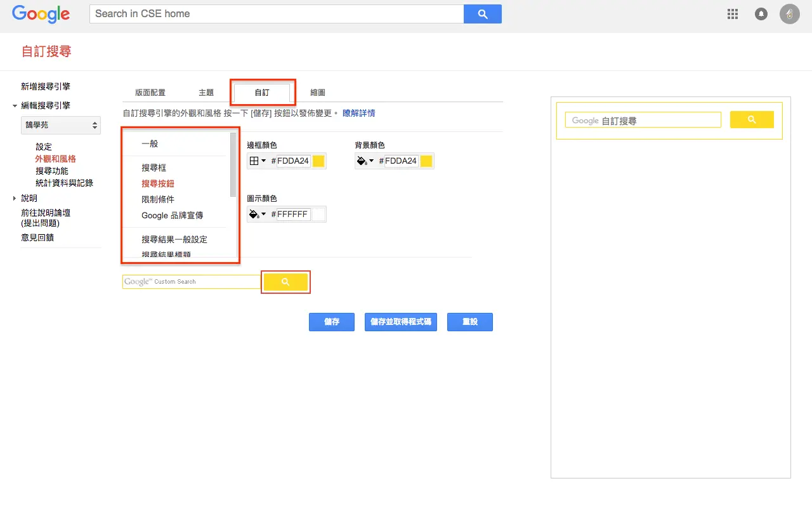Switch to the 縮圖 tab
Viewport: 812px width, 528px height.
pyautogui.click(x=318, y=93)
